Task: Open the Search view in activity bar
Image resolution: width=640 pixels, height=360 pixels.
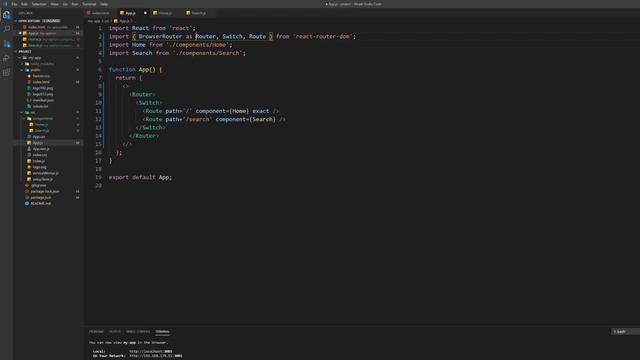Action: (x=7, y=29)
